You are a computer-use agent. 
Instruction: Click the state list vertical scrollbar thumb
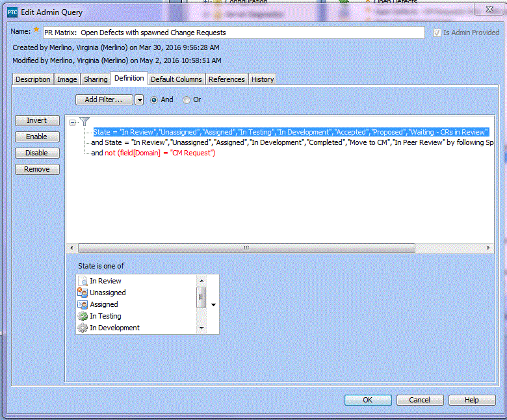[201, 297]
